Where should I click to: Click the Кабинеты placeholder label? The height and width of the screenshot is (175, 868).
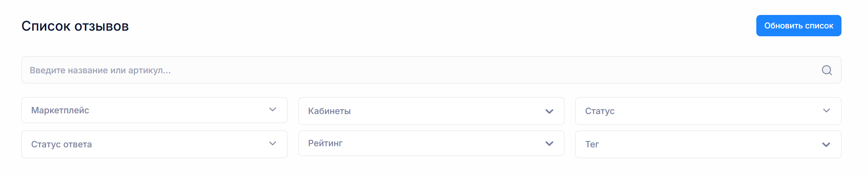(x=329, y=111)
